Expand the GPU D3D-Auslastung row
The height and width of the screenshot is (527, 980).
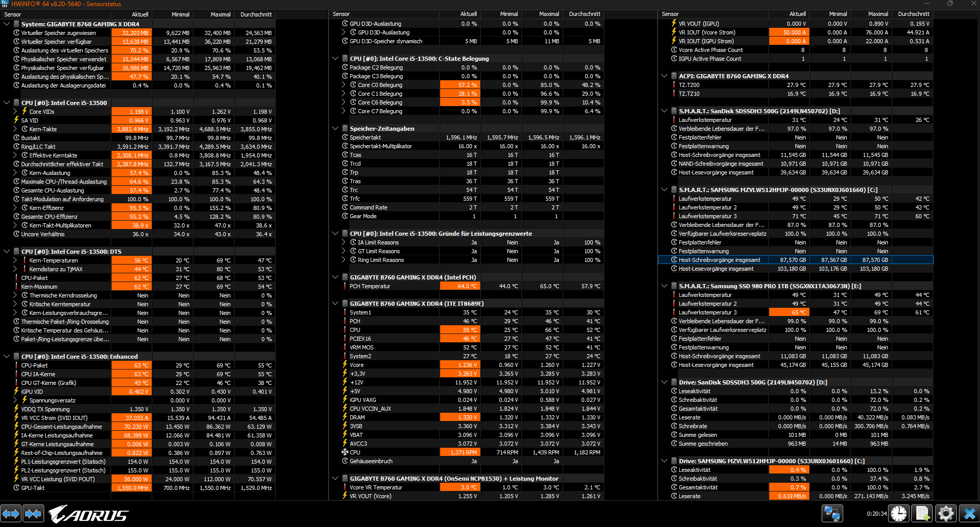coord(343,32)
